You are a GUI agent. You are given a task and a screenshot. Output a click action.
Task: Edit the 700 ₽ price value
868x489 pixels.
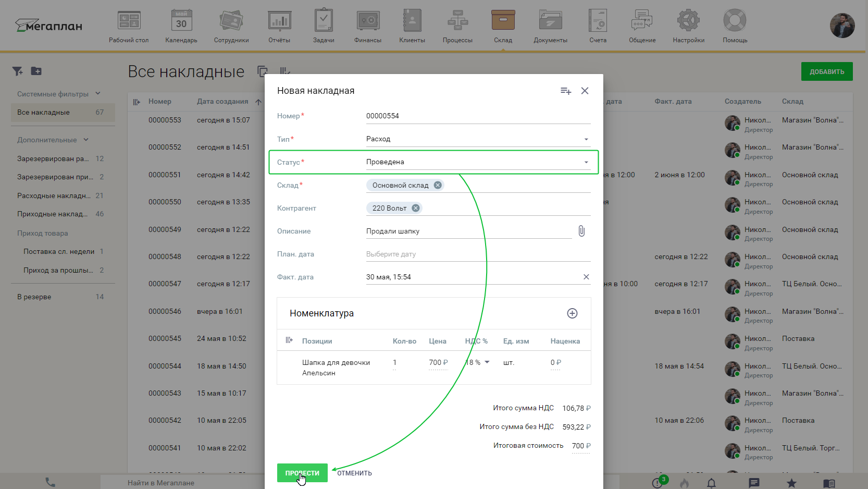pos(438,363)
